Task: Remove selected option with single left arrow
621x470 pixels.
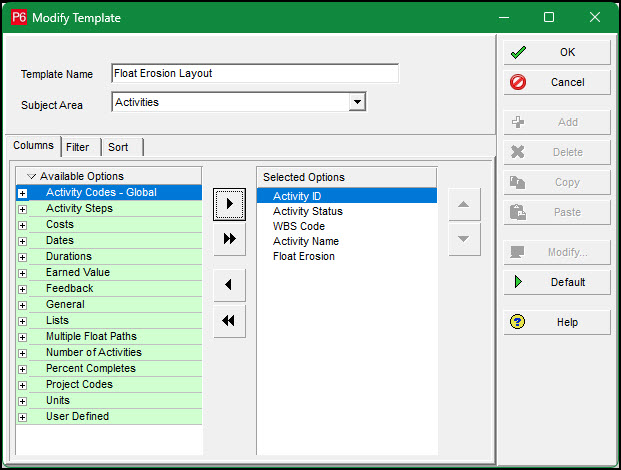Action: coord(229,285)
